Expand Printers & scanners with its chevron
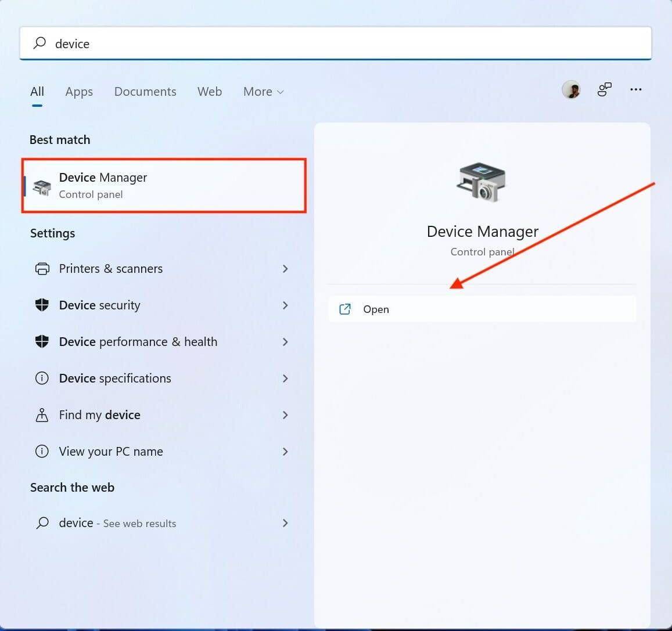This screenshot has height=631, width=672. coord(285,268)
